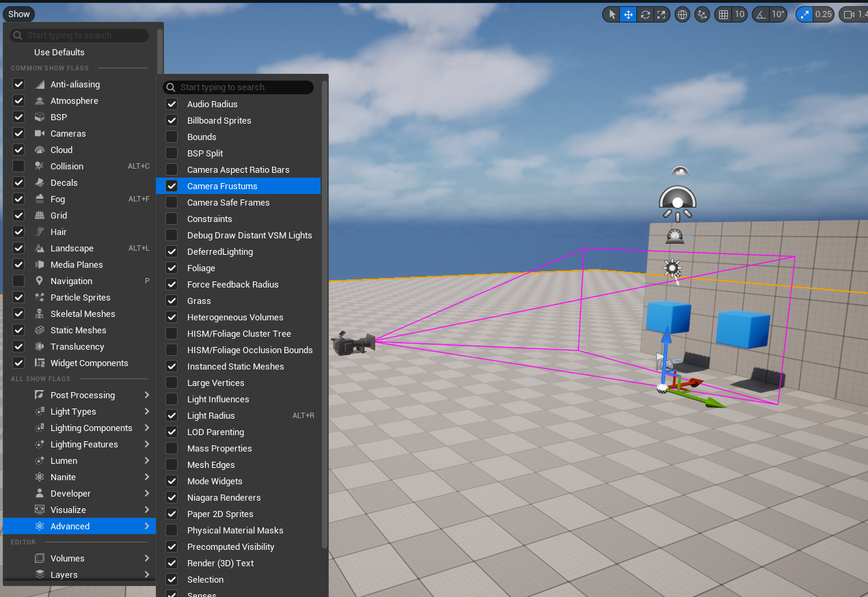Viewport: 868px width, 597px height.
Task: Disable the Fog checkbox
Action: (18, 199)
